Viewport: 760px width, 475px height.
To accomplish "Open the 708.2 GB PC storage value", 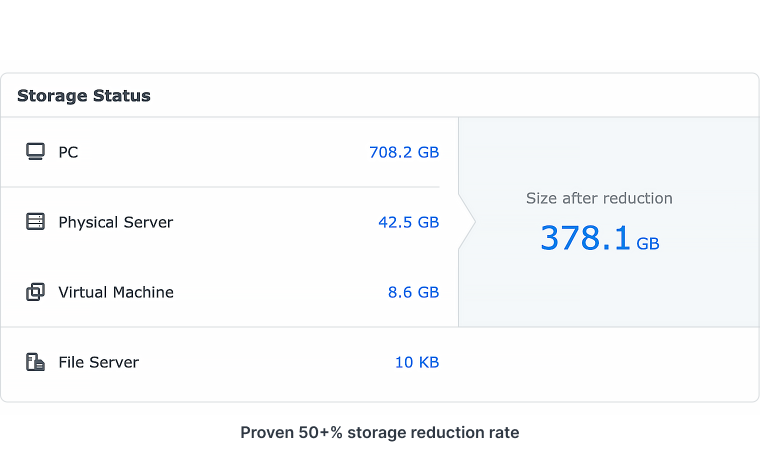I will [404, 152].
